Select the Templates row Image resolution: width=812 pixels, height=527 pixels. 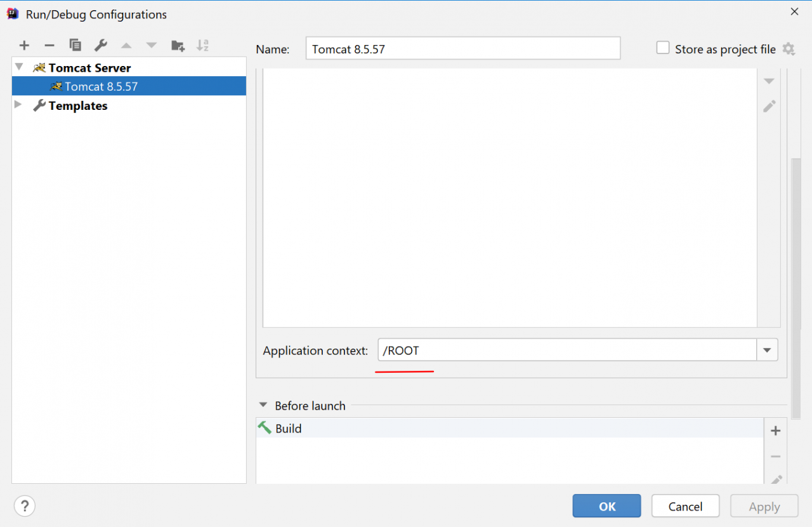pos(129,105)
